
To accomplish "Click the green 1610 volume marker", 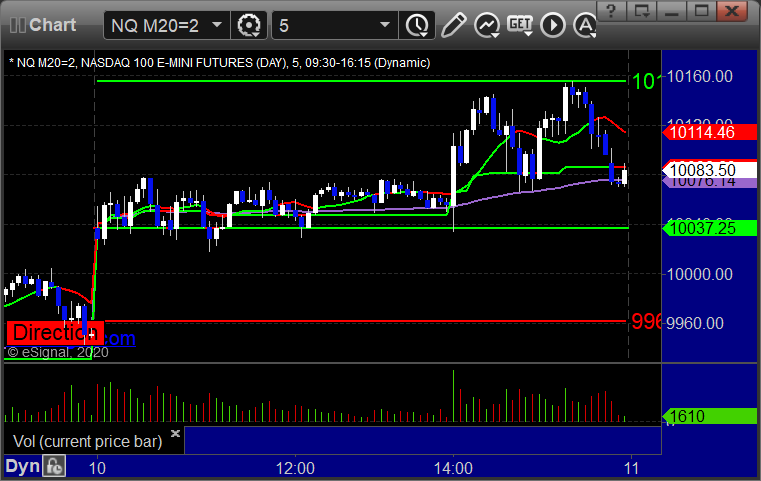I will pyautogui.click(x=709, y=416).
